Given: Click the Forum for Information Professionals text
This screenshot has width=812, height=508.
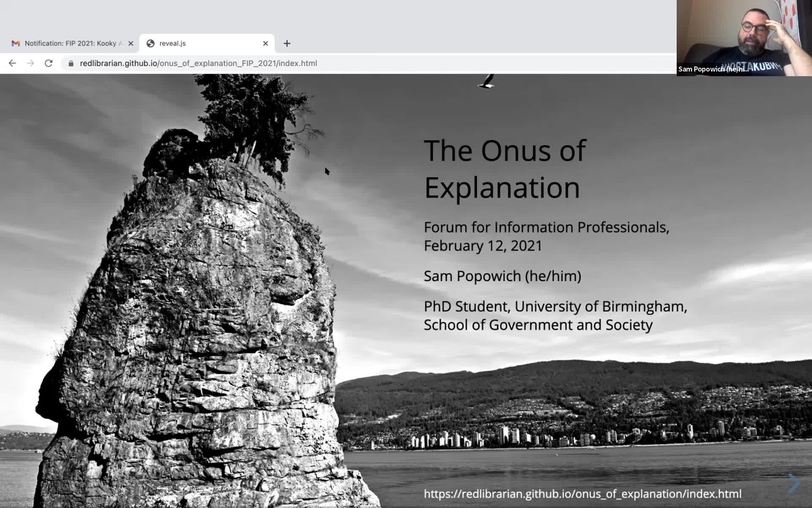Looking at the screenshot, I should coord(546,227).
